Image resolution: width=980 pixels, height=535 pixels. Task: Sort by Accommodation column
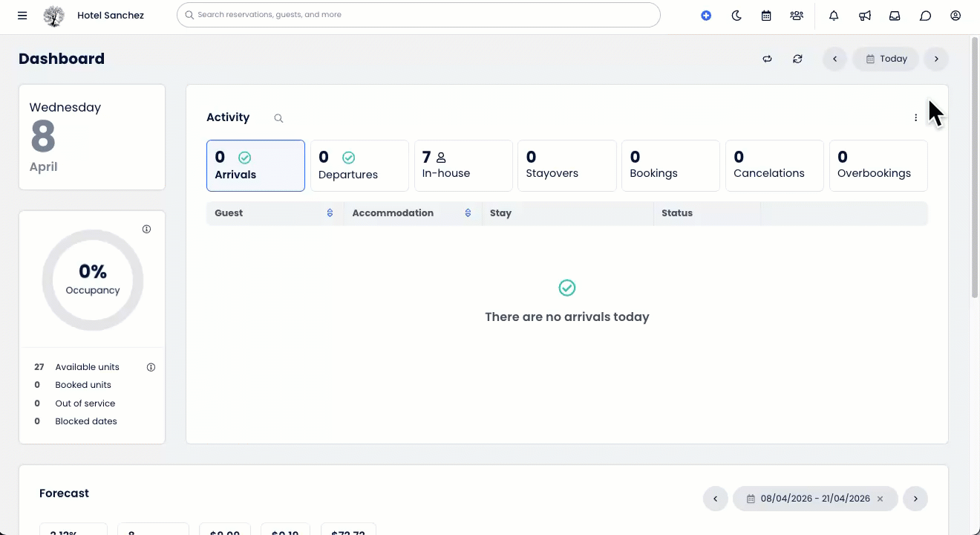click(x=468, y=213)
